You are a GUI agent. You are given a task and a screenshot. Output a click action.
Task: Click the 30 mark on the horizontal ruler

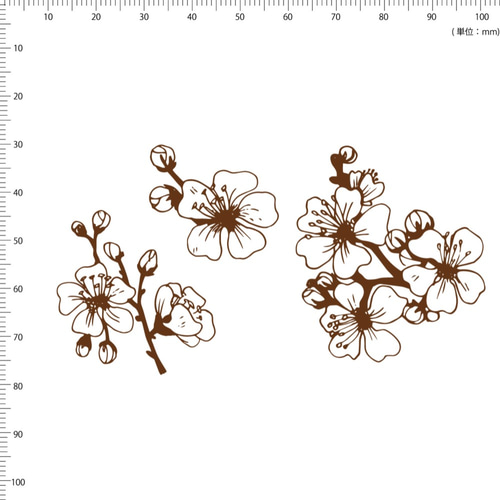click(x=144, y=17)
